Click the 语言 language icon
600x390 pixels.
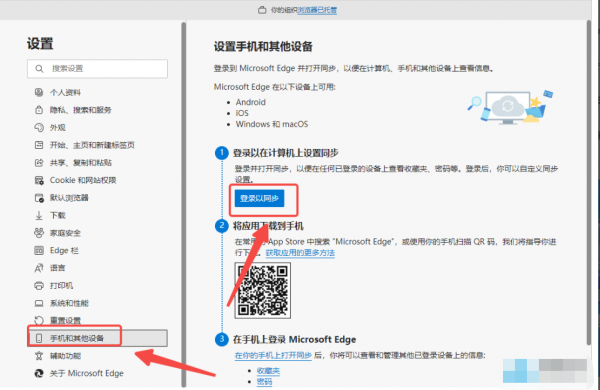(39, 268)
